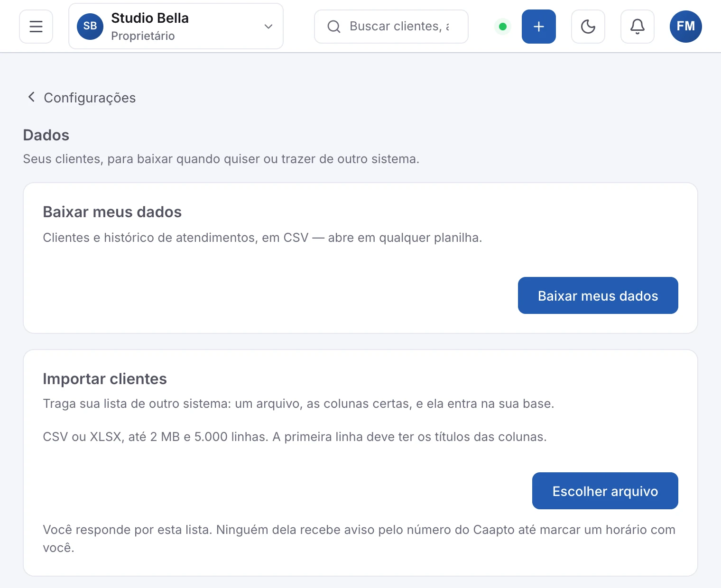Click the text about CSV ou XLSX limits
Viewport: 721px width, 588px height.
click(x=295, y=437)
